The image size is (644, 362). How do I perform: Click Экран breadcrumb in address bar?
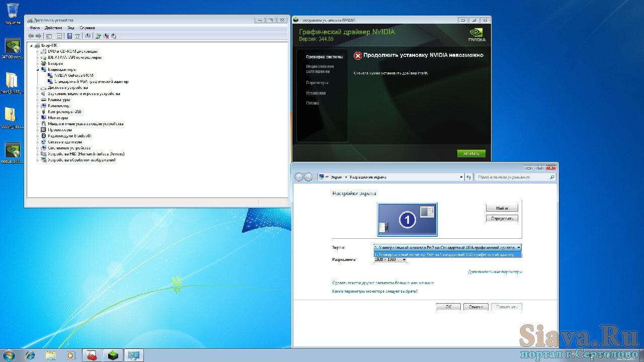pyautogui.click(x=337, y=177)
